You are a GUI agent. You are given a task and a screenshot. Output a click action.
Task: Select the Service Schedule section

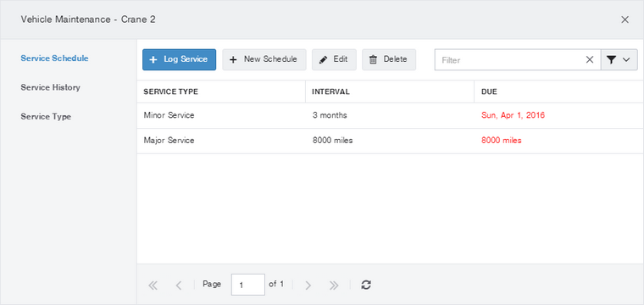(54, 58)
